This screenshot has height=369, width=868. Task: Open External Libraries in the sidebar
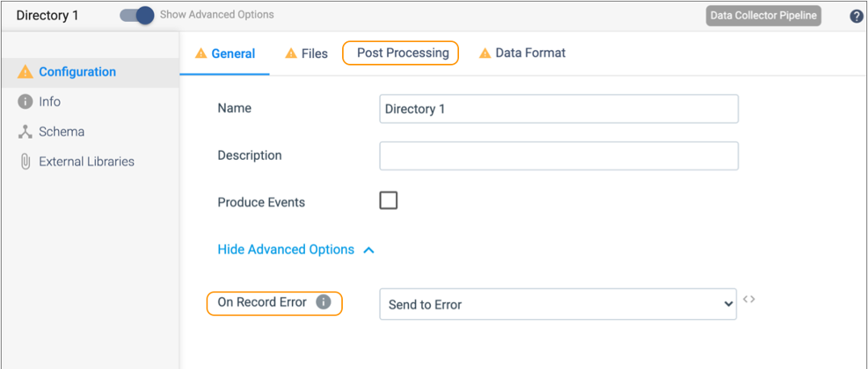tap(86, 161)
